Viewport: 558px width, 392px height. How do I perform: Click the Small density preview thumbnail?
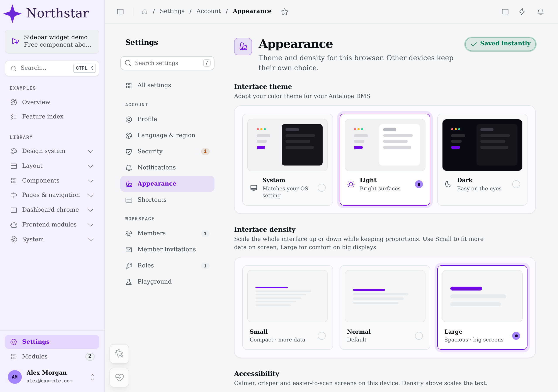click(x=288, y=296)
